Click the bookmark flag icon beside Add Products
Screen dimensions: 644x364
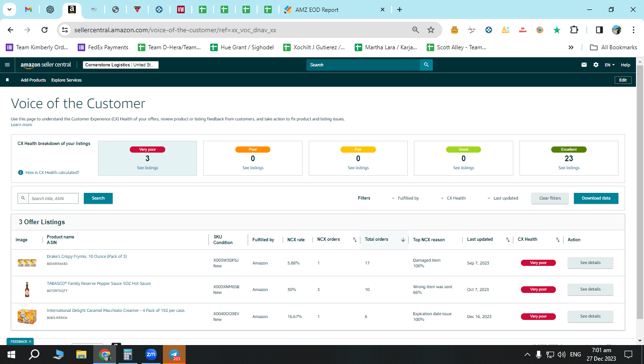pyautogui.click(x=7, y=80)
